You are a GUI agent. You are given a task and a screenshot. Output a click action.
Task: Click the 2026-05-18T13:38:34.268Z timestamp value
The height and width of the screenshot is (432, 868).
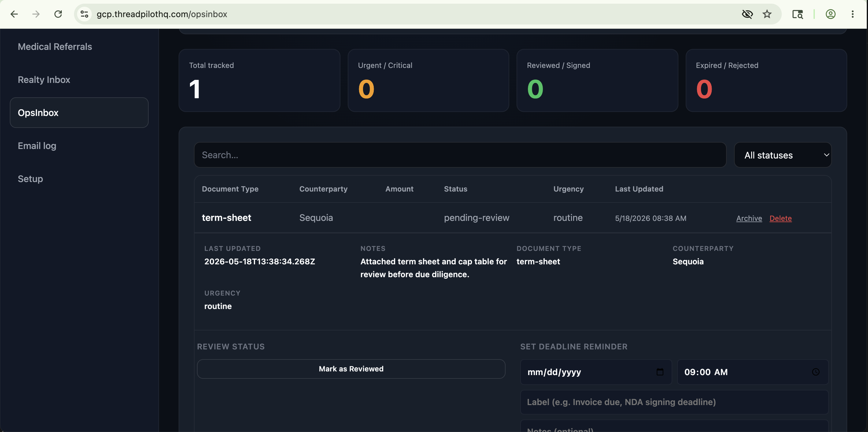[259, 262]
